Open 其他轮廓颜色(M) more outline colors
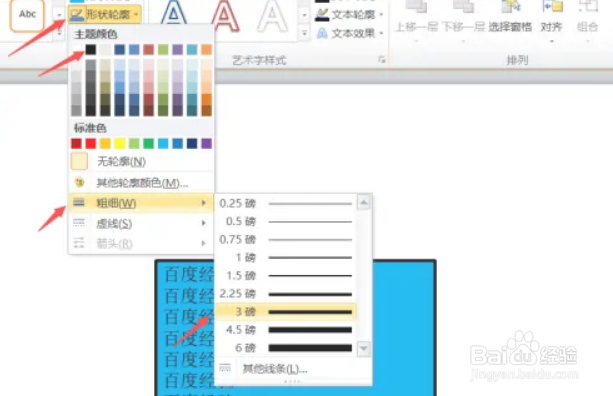 (141, 183)
